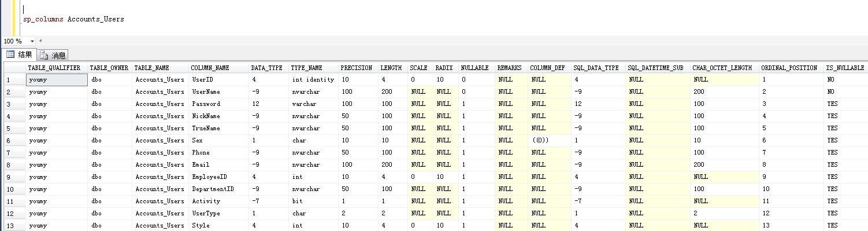Click the NickName column name cell

[218, 116]
